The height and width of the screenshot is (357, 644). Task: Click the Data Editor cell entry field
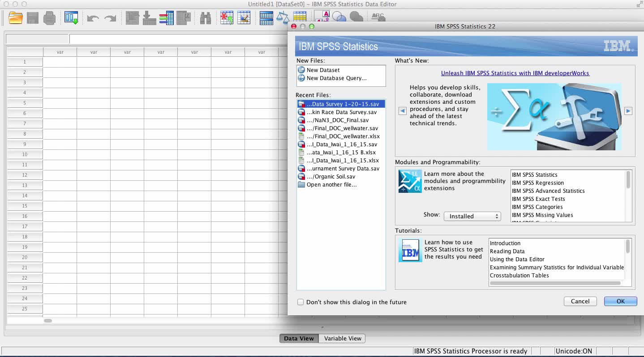[178, 39]
